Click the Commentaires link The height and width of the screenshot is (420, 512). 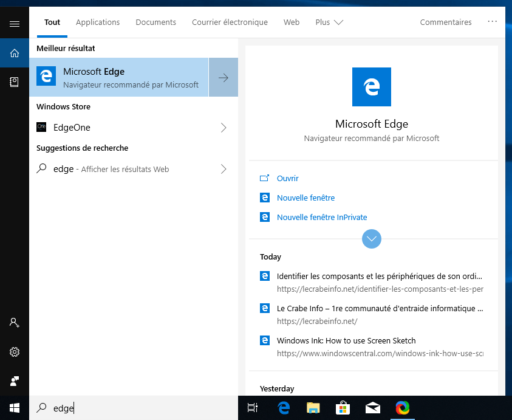coord(446,22)
